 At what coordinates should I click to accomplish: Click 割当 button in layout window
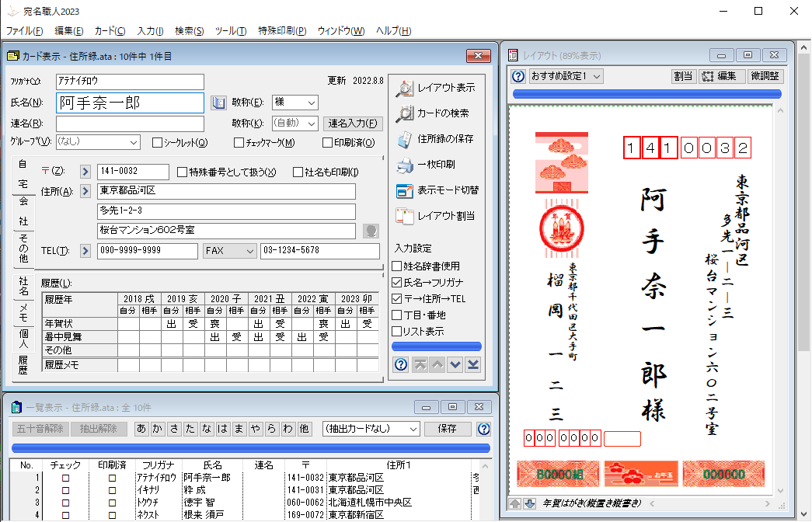(x=683, y=76)
